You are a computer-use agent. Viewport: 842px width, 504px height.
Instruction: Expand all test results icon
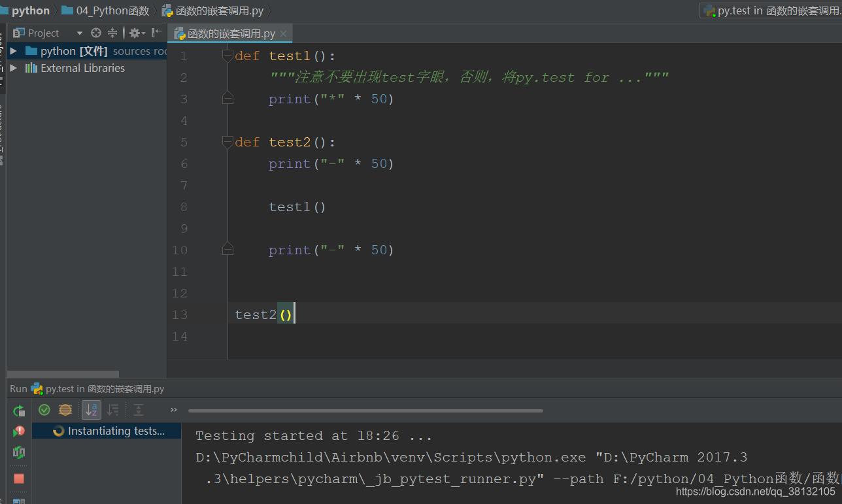coord(139,410)
